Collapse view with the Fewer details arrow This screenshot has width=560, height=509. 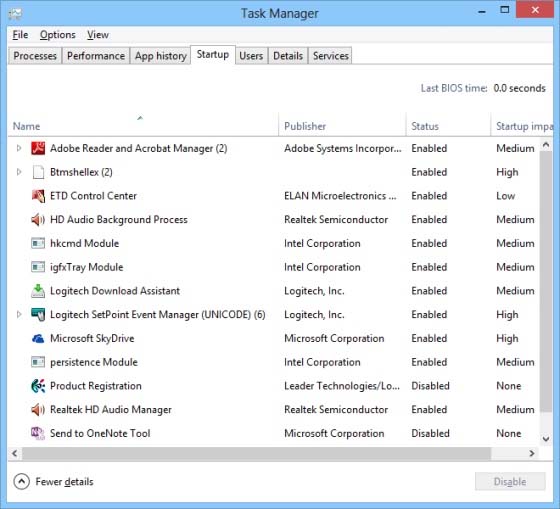pos(21,481)
